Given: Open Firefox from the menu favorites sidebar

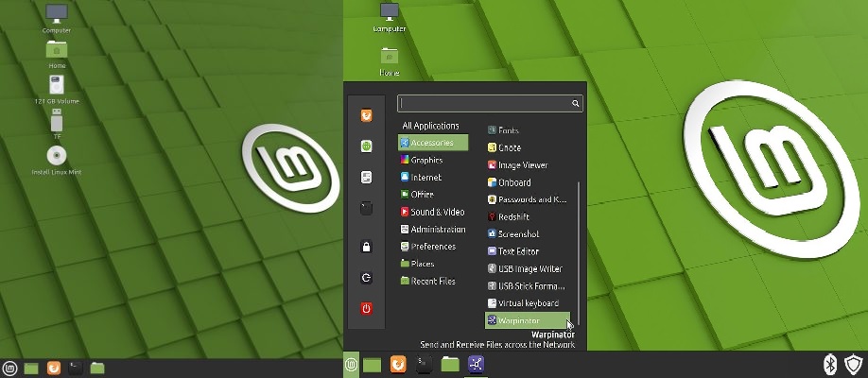Looking at the screenshot, I should click(366, 115).
